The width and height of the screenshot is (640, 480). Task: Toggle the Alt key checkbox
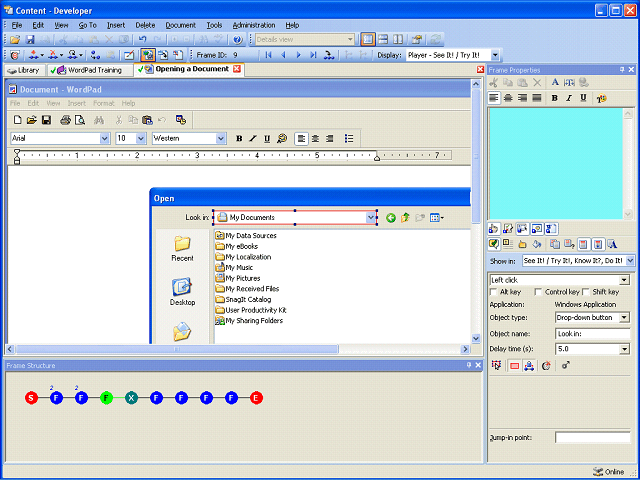493,292
